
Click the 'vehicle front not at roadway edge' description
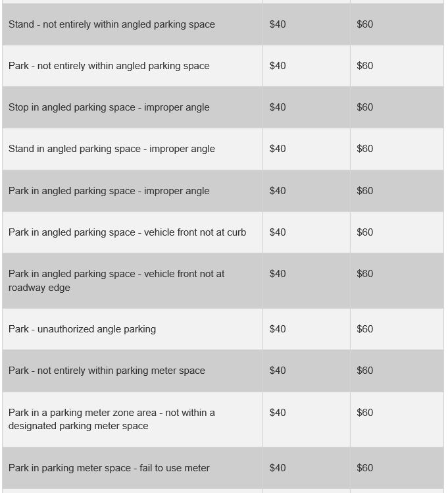[116, 280]
